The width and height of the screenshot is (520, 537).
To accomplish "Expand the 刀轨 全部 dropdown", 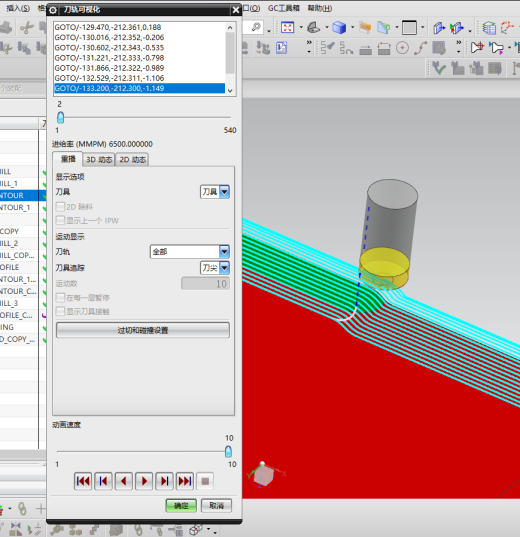I will [x=189, y=252].
